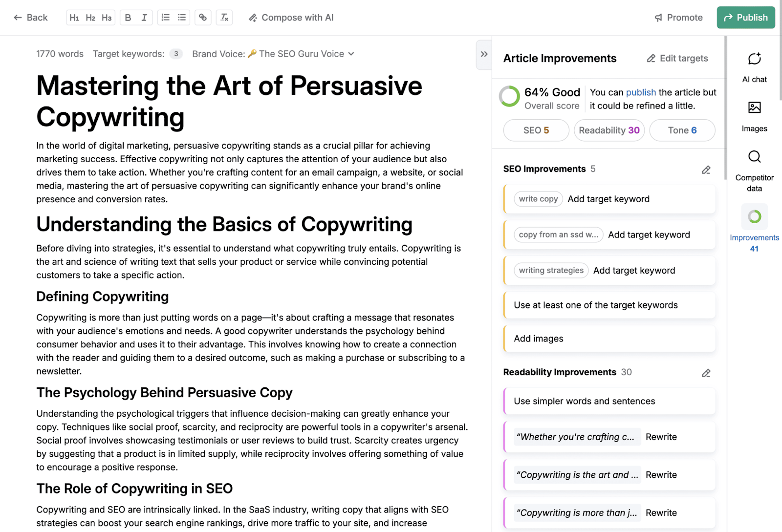Apply Heading 1 style
Viewport: 782px width, 532px height.
[74, 17]
